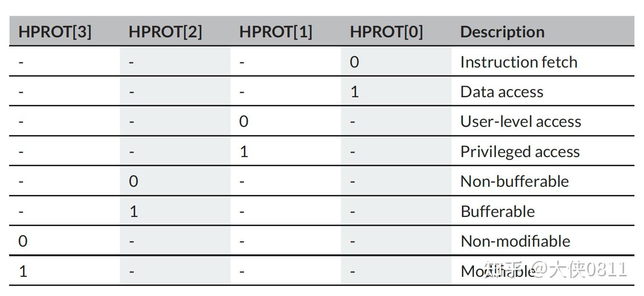Click the 1 value in the Bufferable row

[x=133, y=211]
